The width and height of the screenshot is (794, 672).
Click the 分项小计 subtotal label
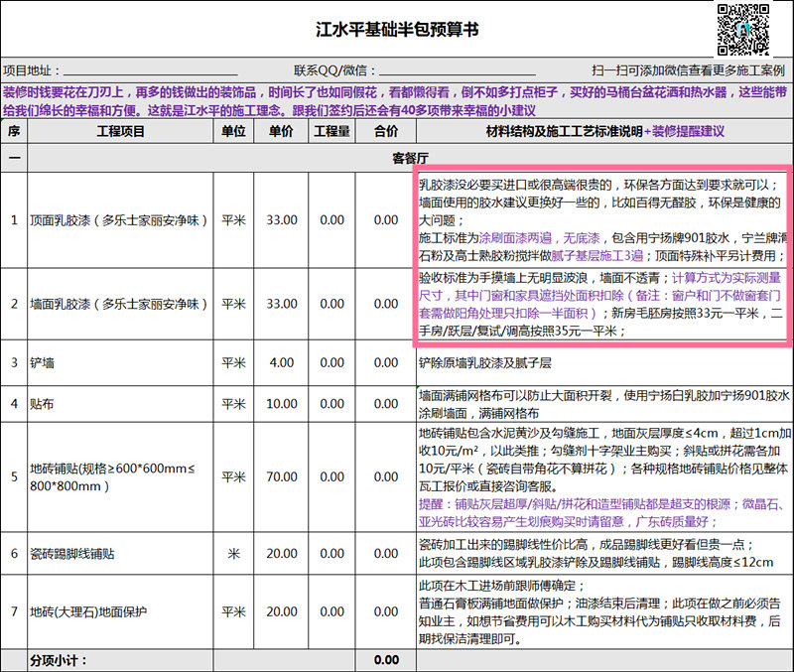(60, 660)
